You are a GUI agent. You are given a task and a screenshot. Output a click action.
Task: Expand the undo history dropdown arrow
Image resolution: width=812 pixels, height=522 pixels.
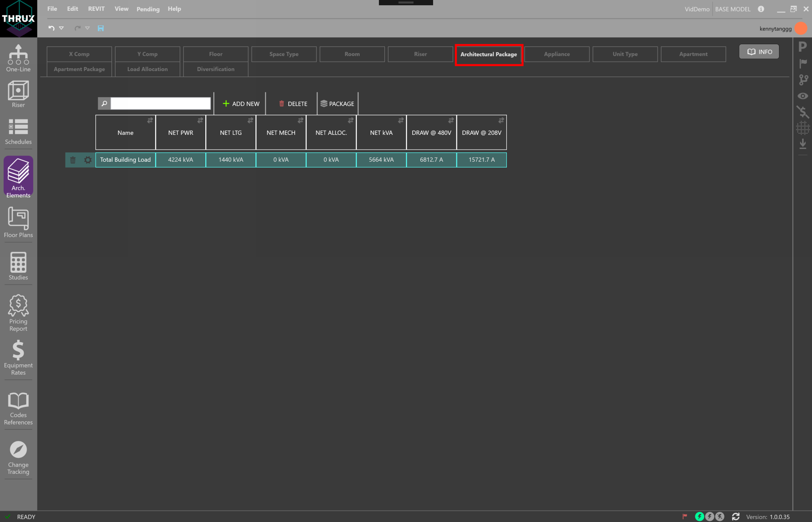(61, 28)
